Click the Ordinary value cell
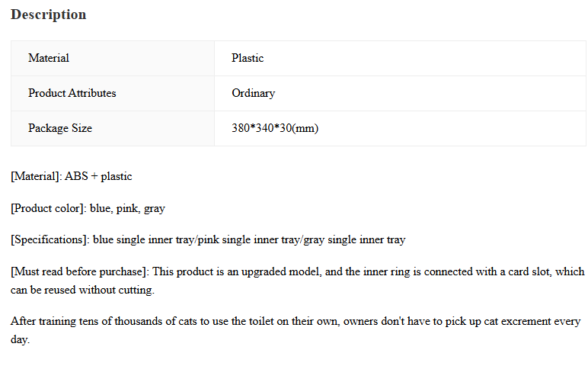 pyautogui.click(x=400, y=93)
